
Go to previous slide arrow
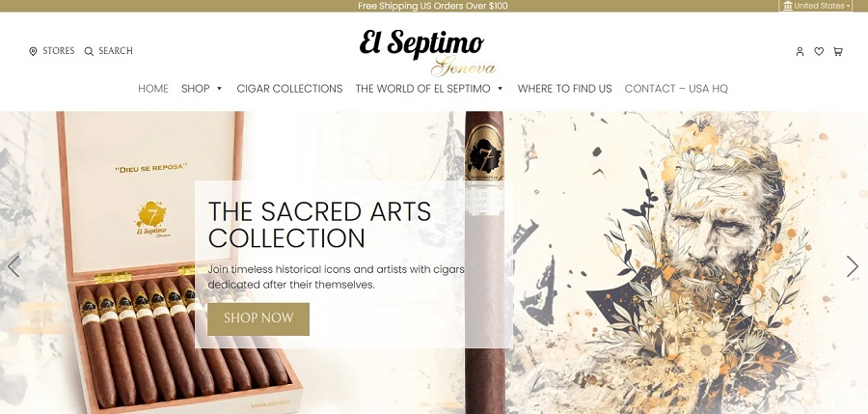coord(14,266)
